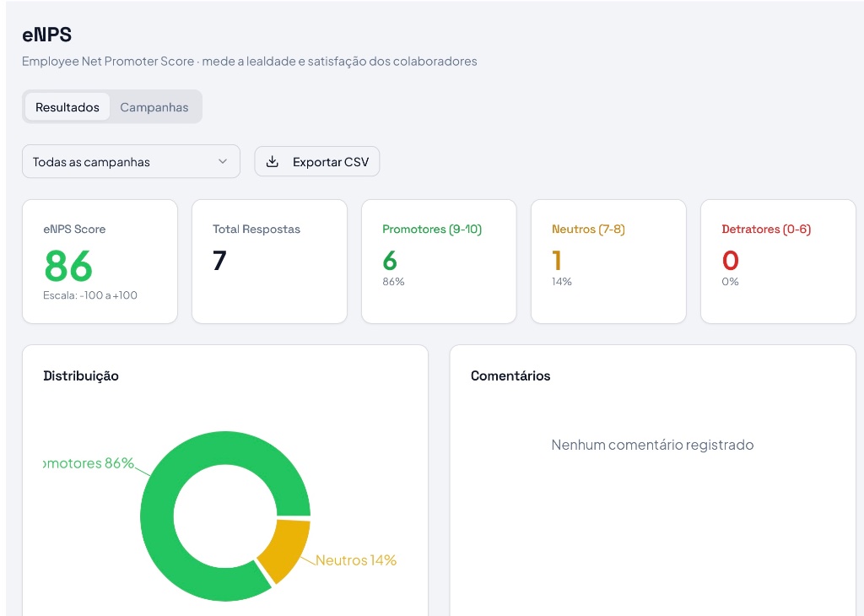This screenshot has height=616, width=864.
Task: Click the Detratores count 0
Action: pyautogui.click(x=730, y=260)
